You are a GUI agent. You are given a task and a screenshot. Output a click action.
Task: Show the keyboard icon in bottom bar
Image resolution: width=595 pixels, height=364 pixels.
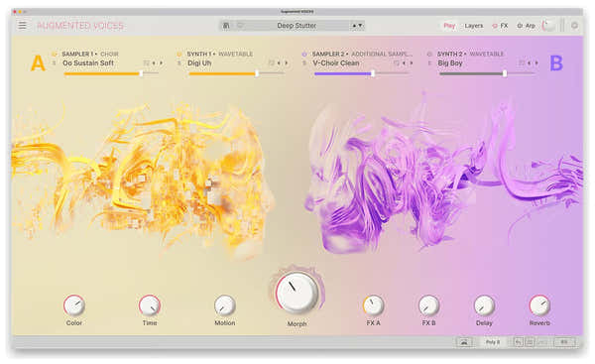[x=464, y=342]
